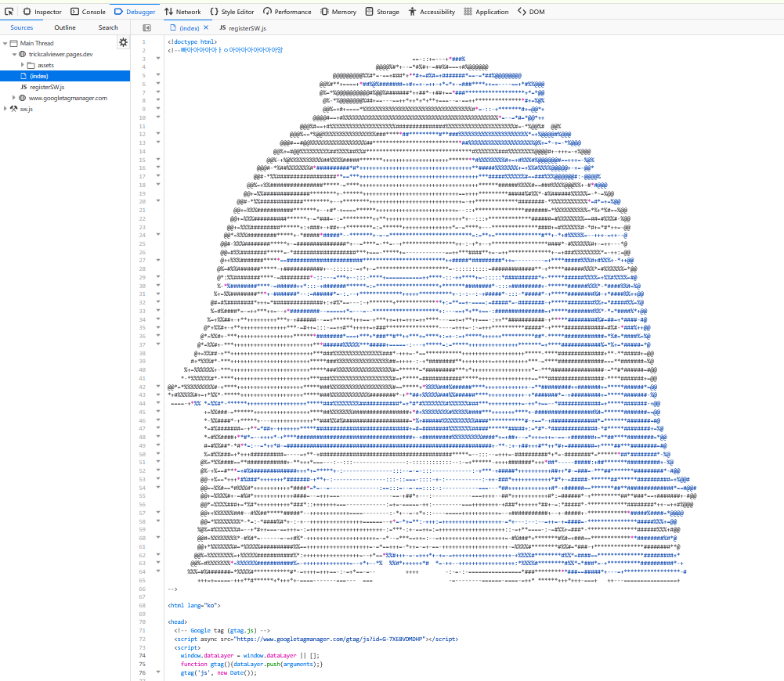
Task: Switch to the Application panel
Action: (486, 12)
